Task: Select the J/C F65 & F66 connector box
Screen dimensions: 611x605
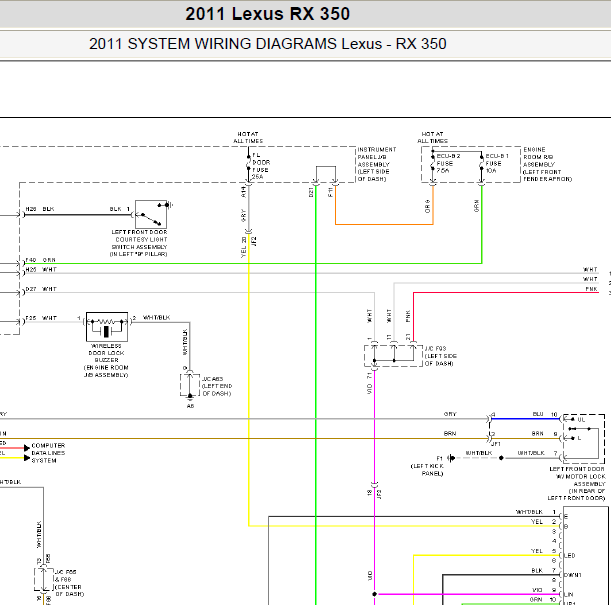Action: tap(43, 579)
